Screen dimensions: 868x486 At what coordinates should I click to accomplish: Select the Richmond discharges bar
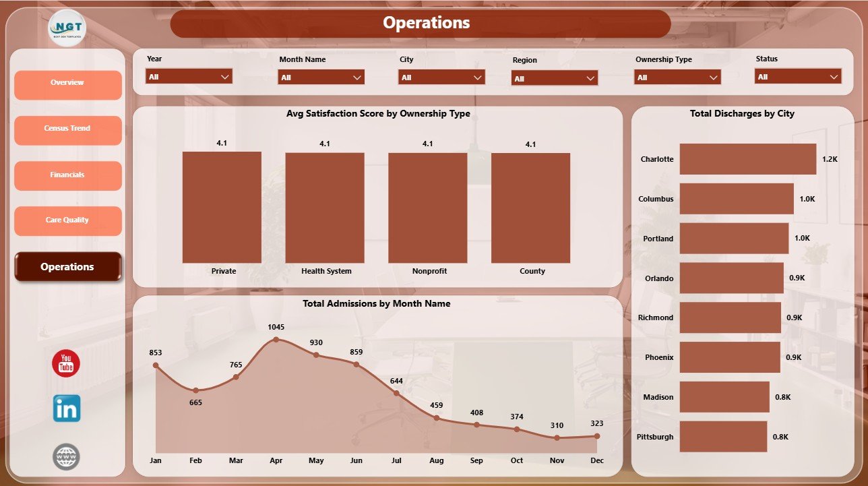(x=731, y=317)
